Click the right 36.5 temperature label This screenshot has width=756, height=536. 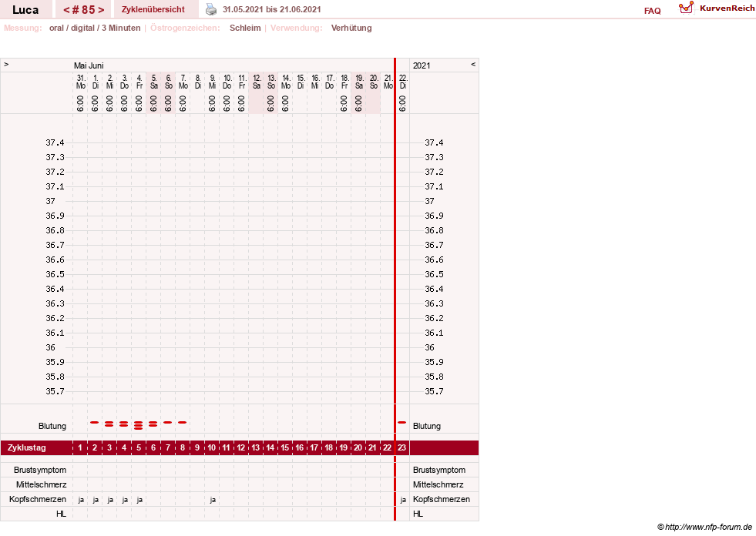pyautogui.click(x=434, y=274)
